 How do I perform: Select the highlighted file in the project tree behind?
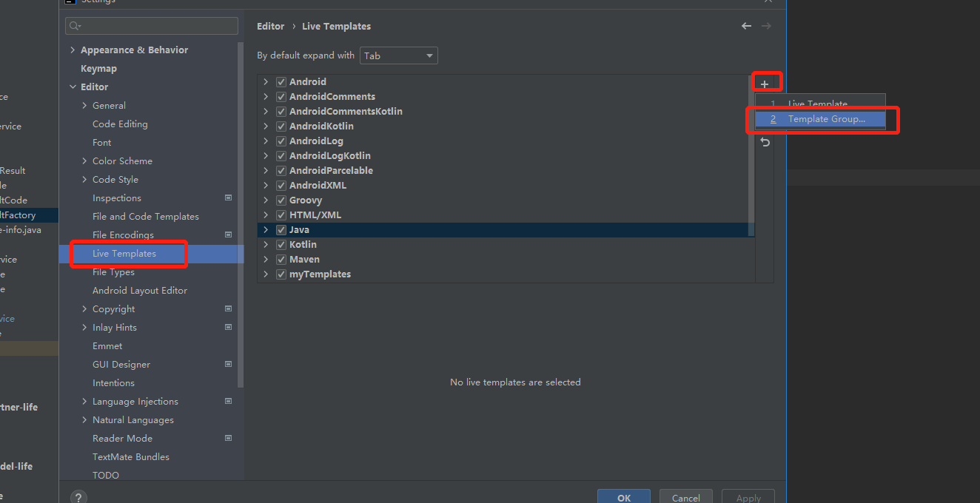pos(29,215)
